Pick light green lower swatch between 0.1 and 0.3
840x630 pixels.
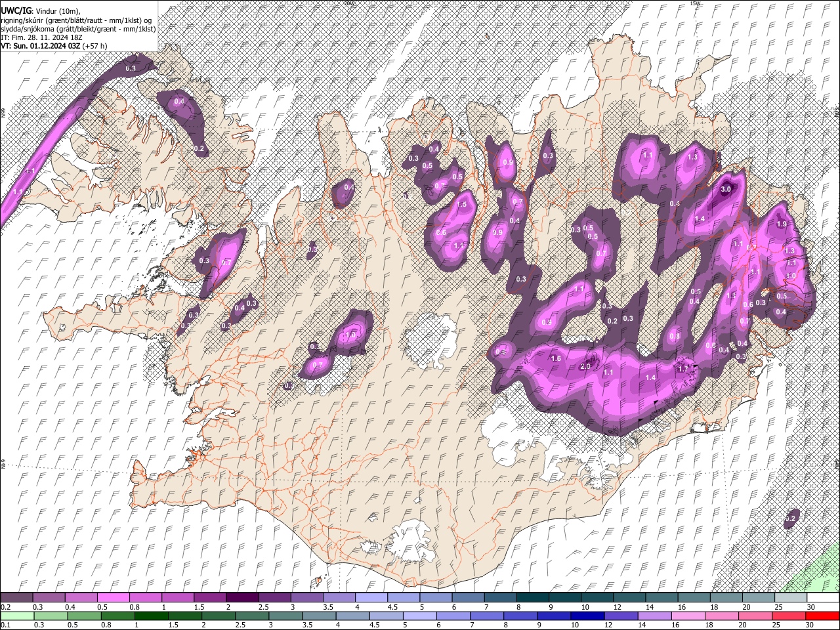pos(16,616)
